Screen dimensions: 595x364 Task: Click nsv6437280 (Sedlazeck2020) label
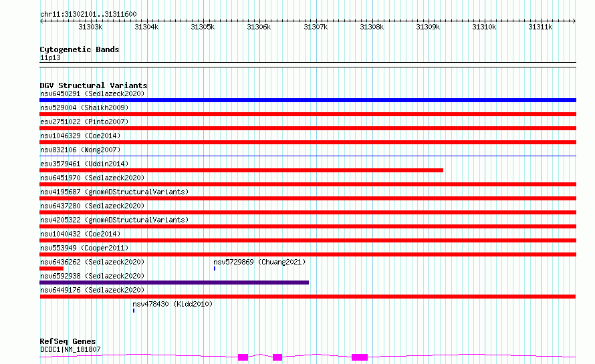click(x=92, y=206)
